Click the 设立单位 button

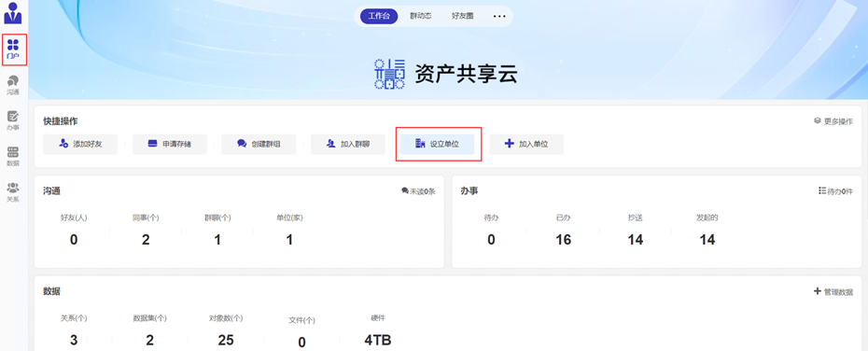(x=438, y=144)
